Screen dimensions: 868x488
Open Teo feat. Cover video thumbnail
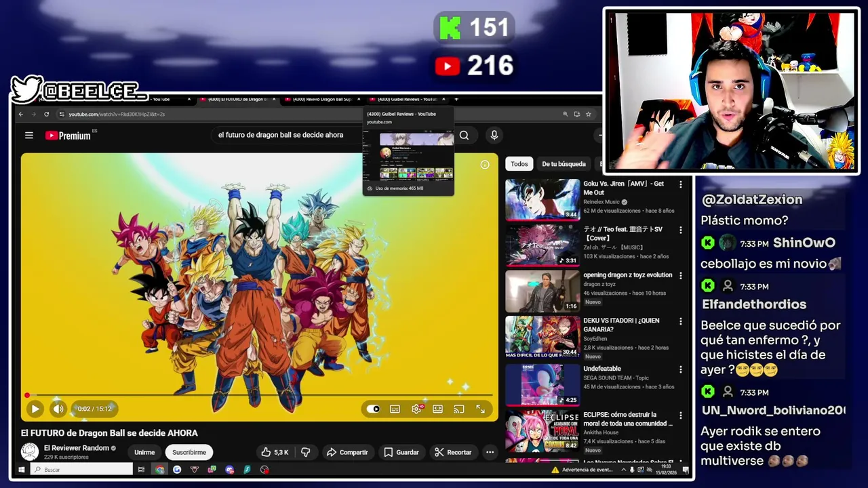click(x=542, y=245)
